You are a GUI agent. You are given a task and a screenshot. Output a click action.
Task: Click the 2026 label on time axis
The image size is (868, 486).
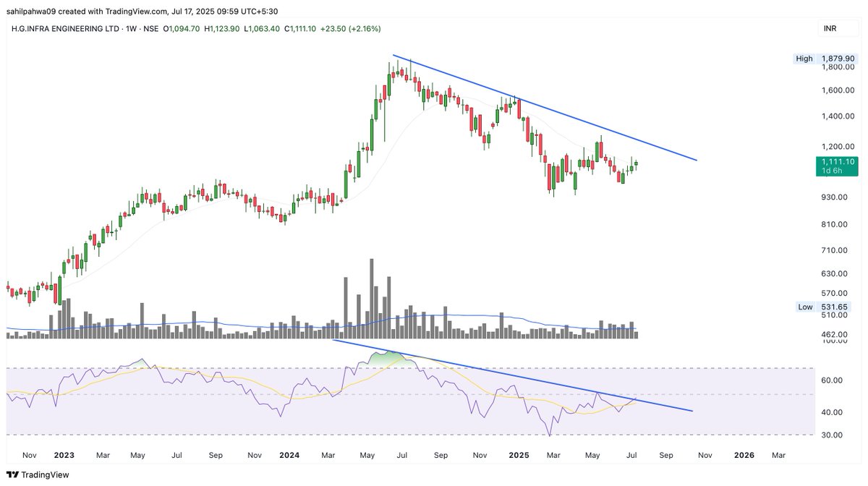click(744, 455)
